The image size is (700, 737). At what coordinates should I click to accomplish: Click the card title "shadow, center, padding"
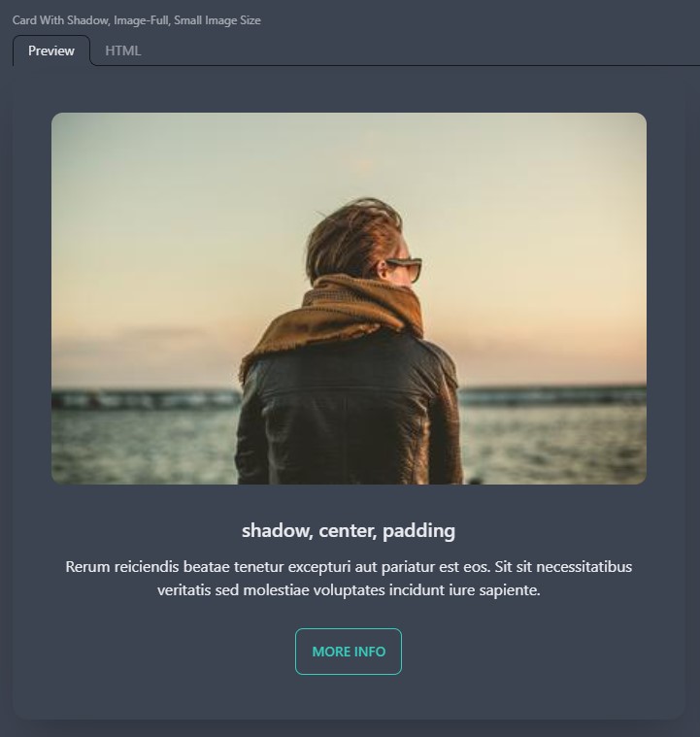[x=349, y=530]
